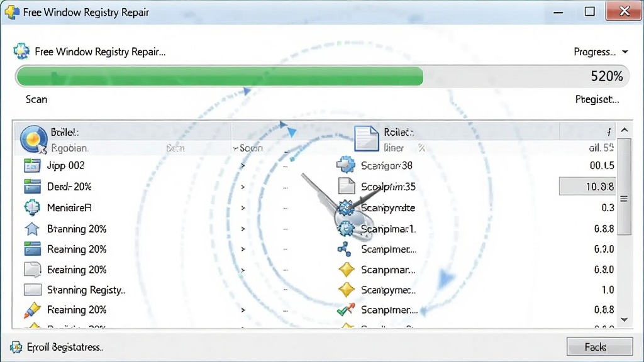Click the green scan progress bar

[219, 76]
